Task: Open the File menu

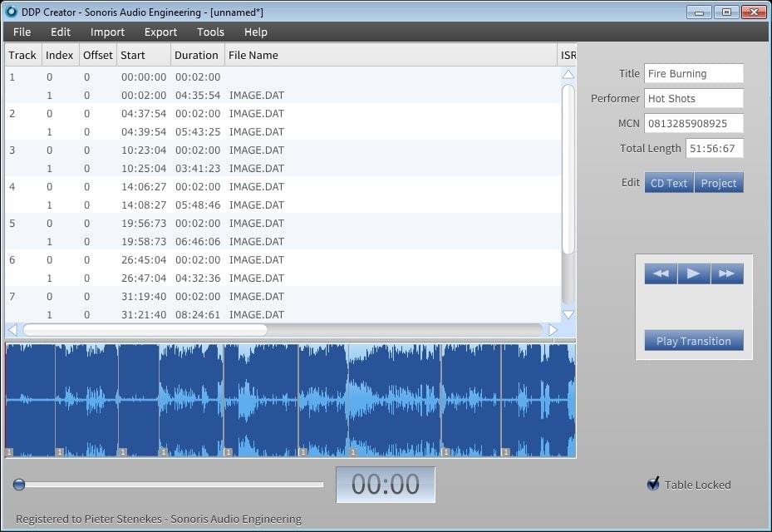Action: [22, 32]
